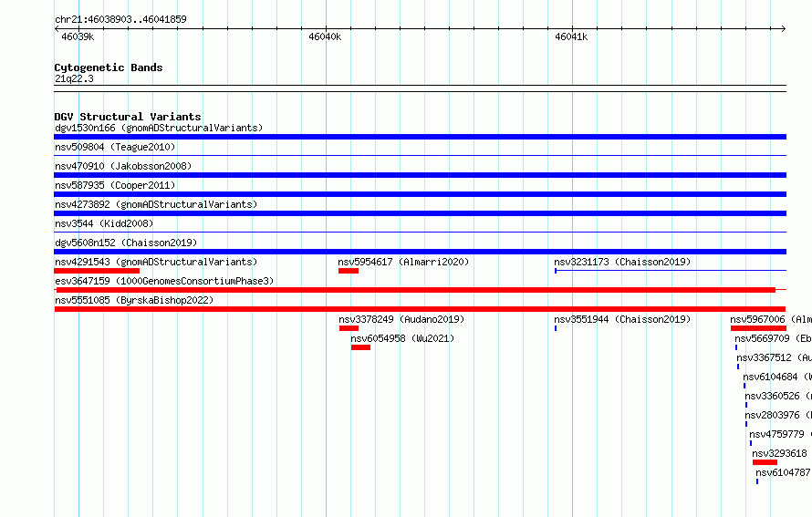
Task: Open the nsv3544 (Kidd2008) variant label
Action: 104,223
